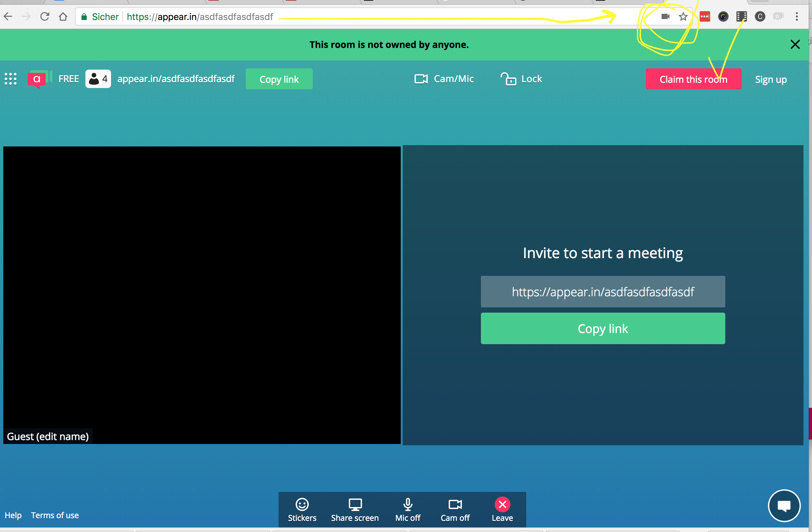The width and height of the screenshot is (812, 532).
Task: Click the black local video tile
Action: point(202,295)
